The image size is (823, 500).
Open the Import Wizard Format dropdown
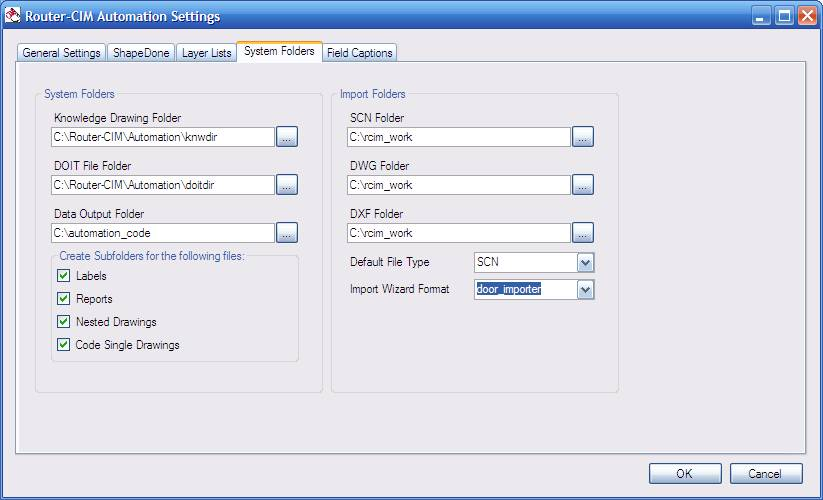[585, 290]
